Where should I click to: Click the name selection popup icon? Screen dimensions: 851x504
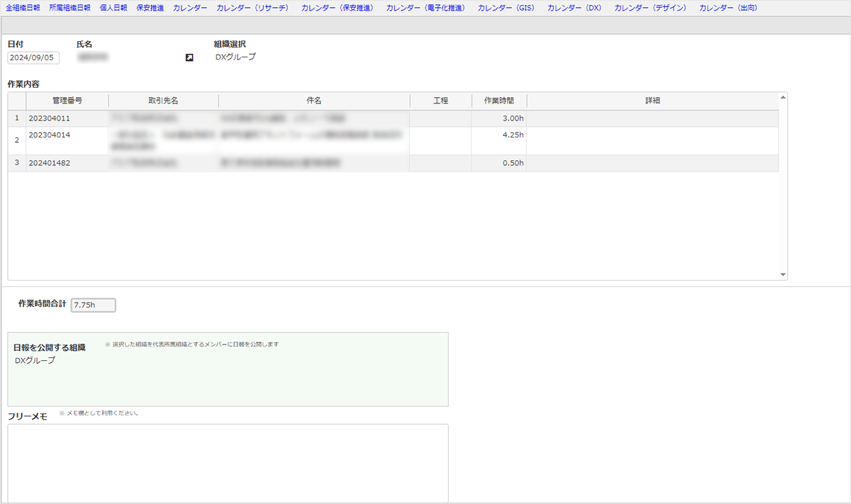click(189, 57)
